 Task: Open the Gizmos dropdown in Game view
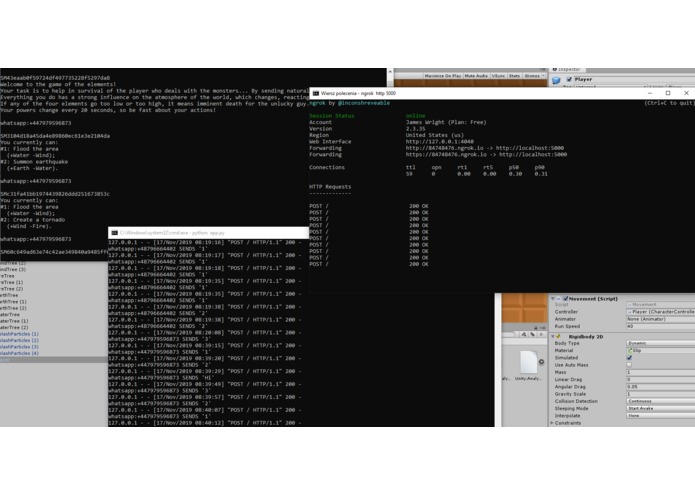point(534,76)
